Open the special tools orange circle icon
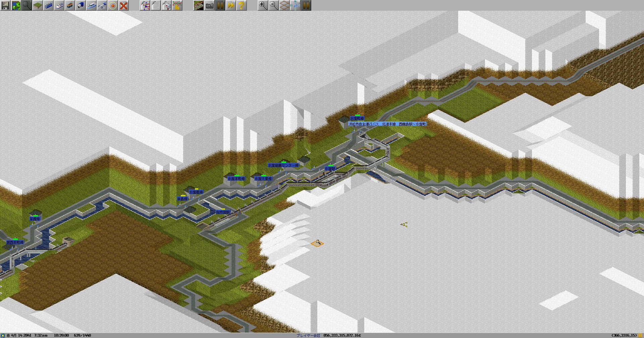 [113, 5]
